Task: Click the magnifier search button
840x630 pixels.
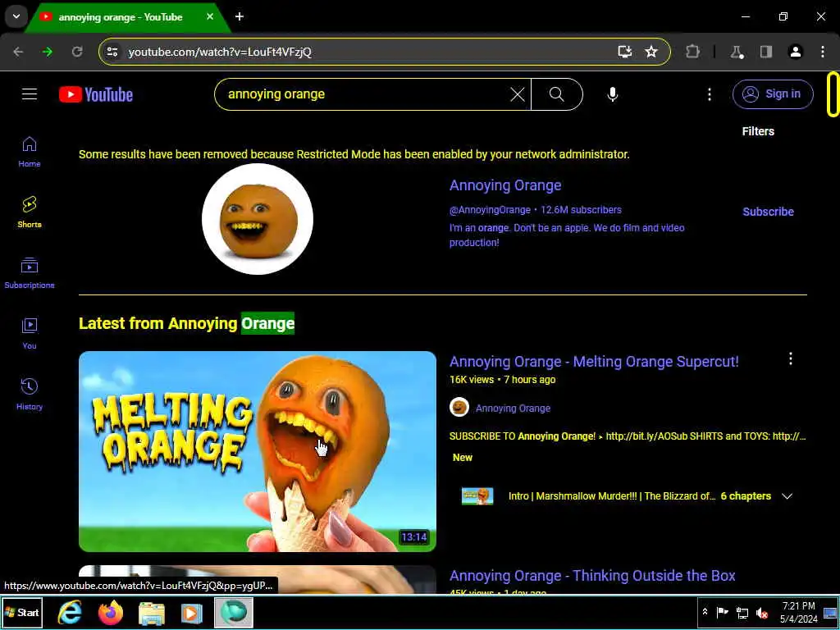Action: (557, 94)
